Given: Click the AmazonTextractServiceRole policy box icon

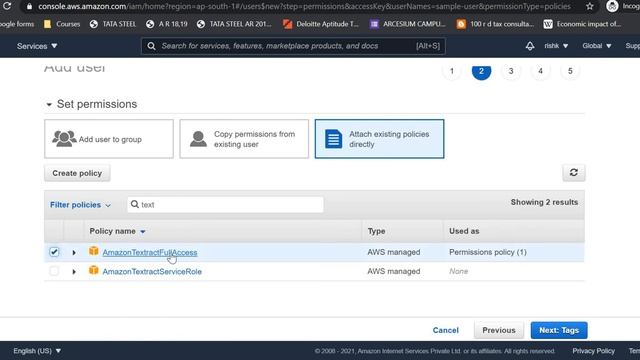Looking at the screenshot, I should pos(93,270).
